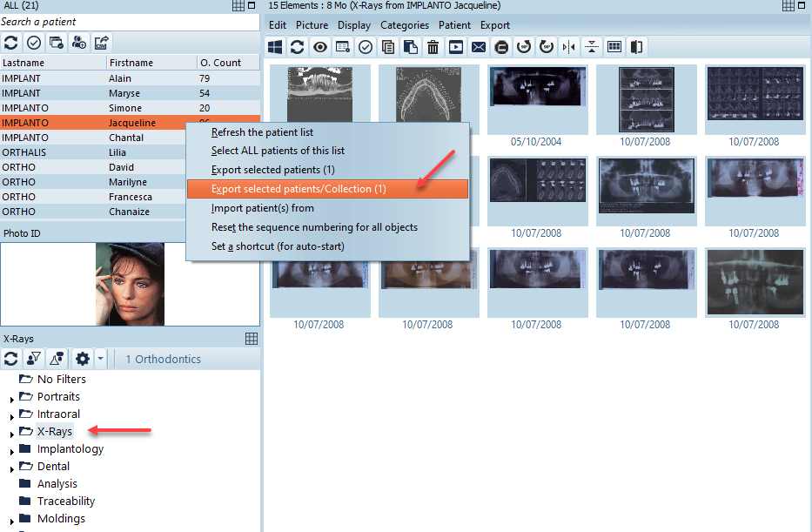Image resolution: width=812 pixels, height=532 pixels.
Task: Open the X-Rays settings gear
Action: pyautogui.click(x=82, y=359)
